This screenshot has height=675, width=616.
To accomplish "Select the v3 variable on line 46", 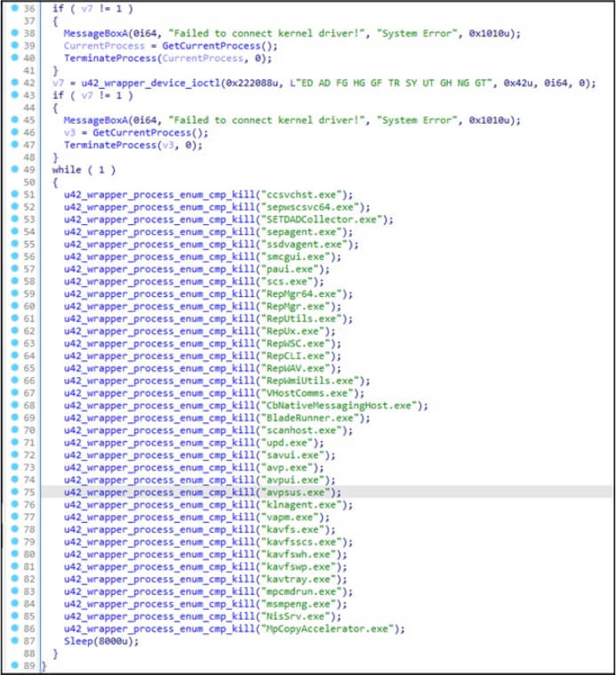I will tap(69, 133).
